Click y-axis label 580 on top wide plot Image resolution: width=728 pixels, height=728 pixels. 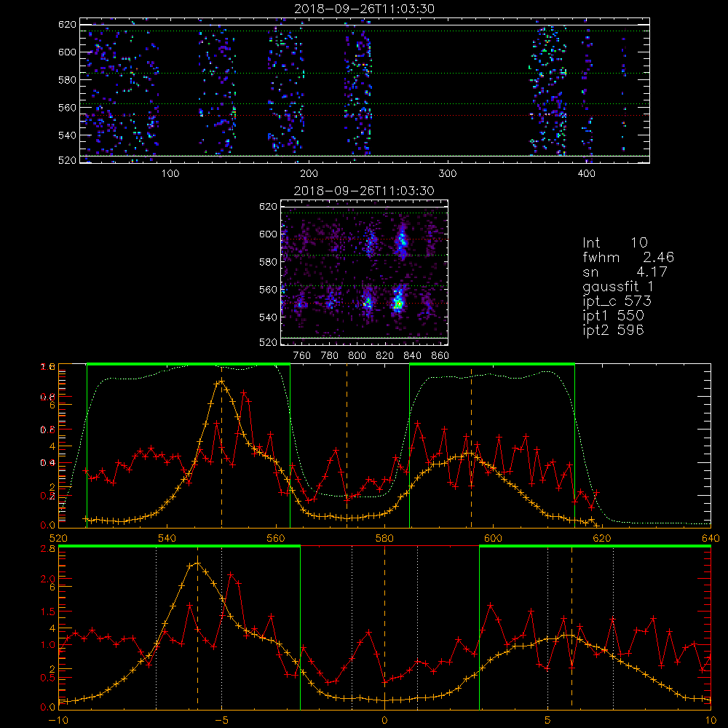pyautogui.click(x=67, y=80)
